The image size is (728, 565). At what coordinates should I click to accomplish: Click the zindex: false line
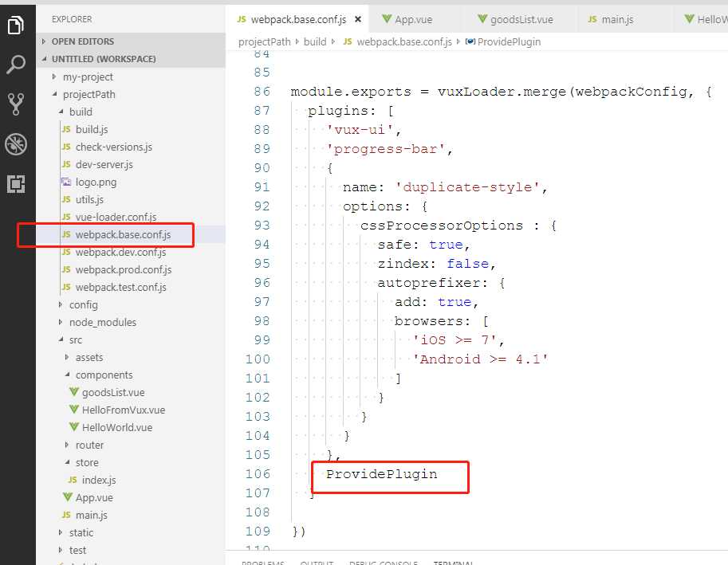436,264
